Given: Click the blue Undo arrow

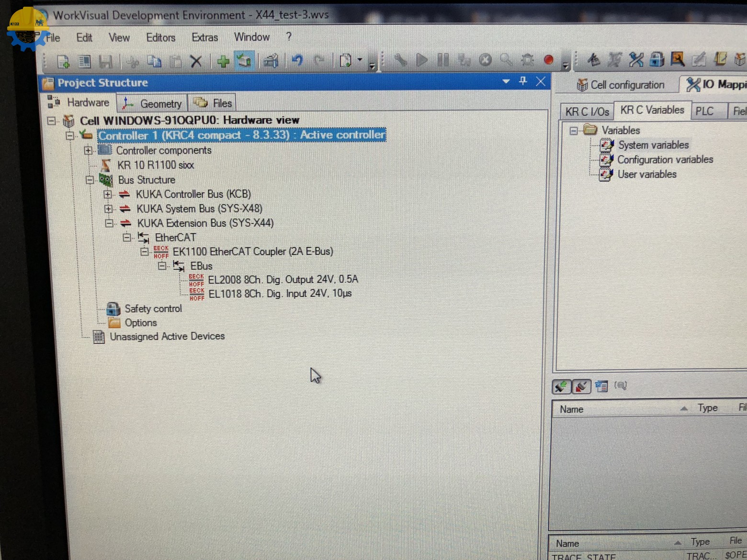Looking at the screenshot, I should [298, 61].
